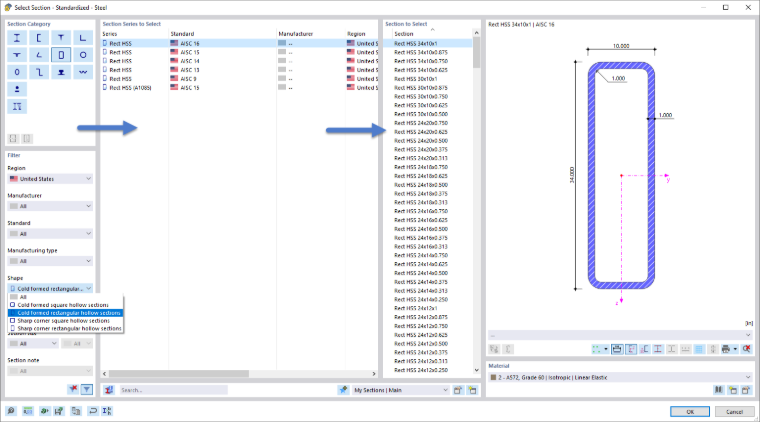Click the section rename I icon in bottom toolbar
760x422 pixels.
pos(107,411)
